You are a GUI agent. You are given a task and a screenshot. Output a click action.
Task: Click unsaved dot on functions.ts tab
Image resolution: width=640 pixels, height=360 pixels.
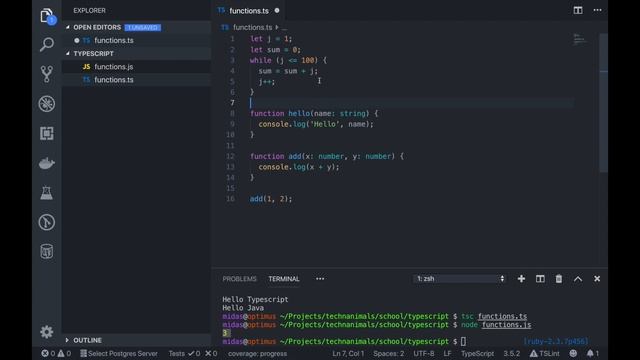click(x=277, y=11)
